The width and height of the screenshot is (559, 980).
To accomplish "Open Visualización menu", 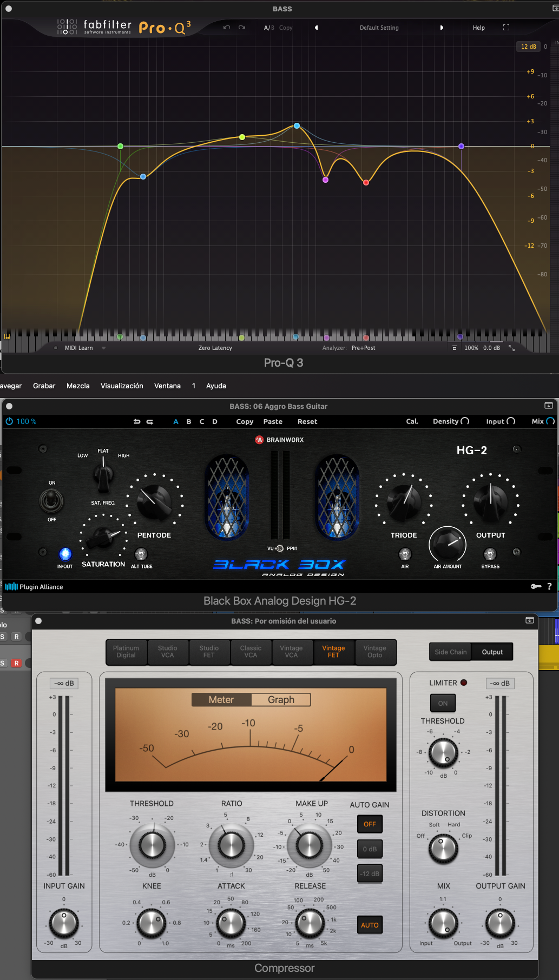I will pos(122,386).
